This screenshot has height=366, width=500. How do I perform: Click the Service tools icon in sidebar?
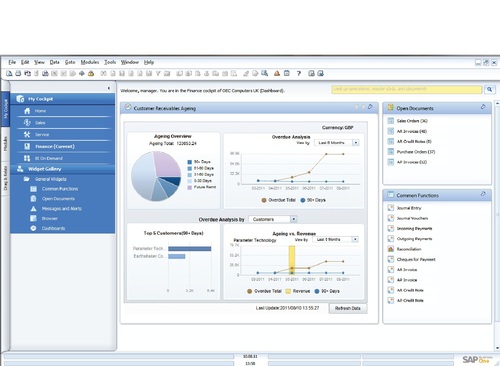coord(27,135)
